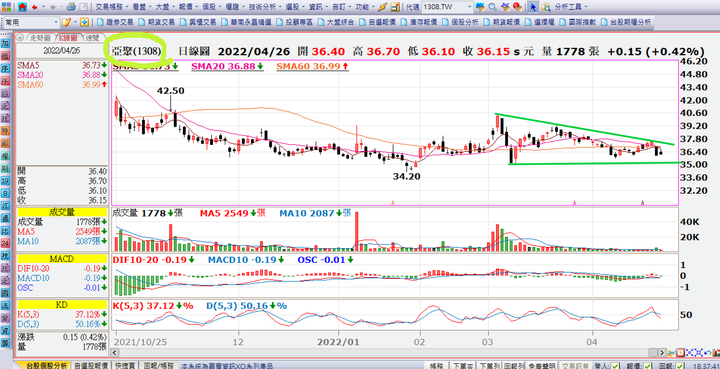The image size is (720, 369).
Task: Click the 成交量 indicator header
Action: point(62,212)
